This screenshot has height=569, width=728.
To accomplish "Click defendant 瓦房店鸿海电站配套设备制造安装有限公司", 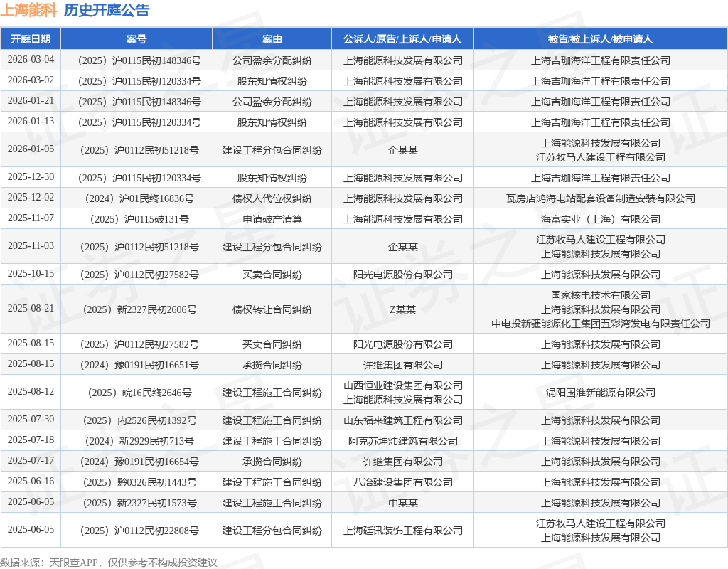I will (x=600, y=198).
